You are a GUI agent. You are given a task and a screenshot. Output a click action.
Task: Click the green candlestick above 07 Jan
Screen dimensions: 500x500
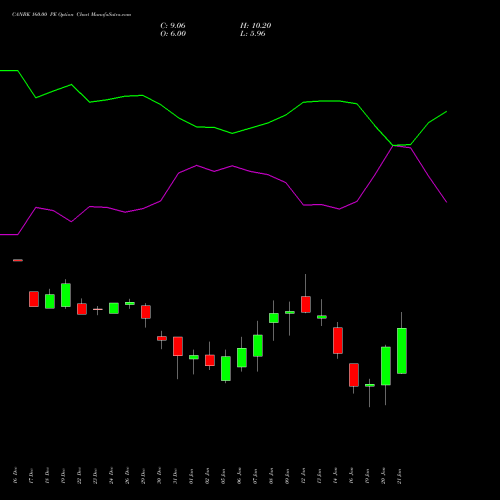[x=258, y=346]
